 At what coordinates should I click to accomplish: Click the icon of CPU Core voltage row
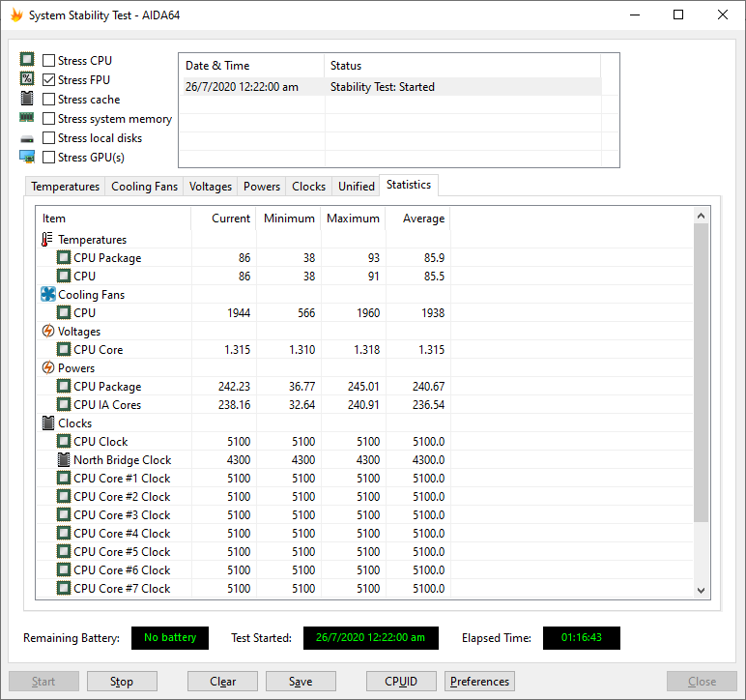point(63,349)
